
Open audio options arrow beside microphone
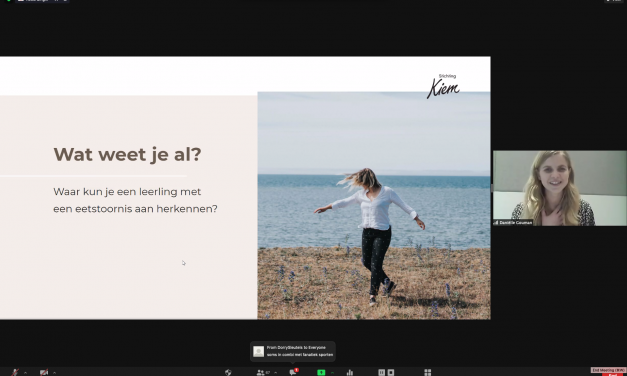coord(26,373)
